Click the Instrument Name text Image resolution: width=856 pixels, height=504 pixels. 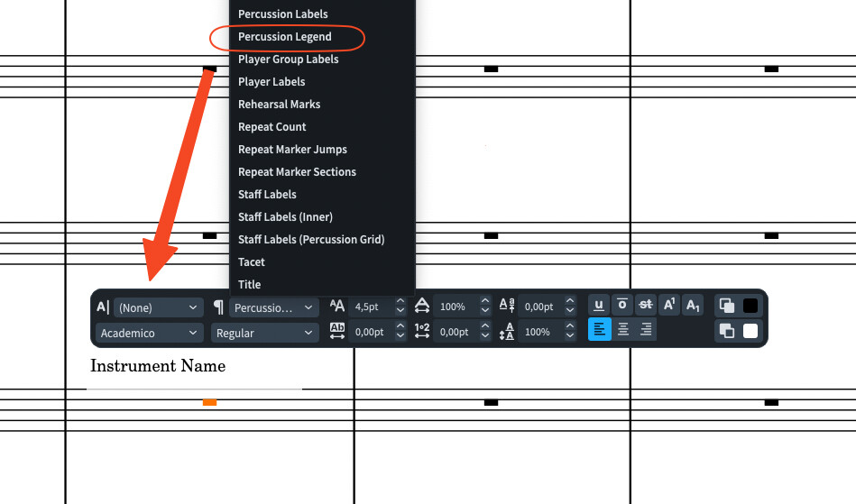click(158, 366)
